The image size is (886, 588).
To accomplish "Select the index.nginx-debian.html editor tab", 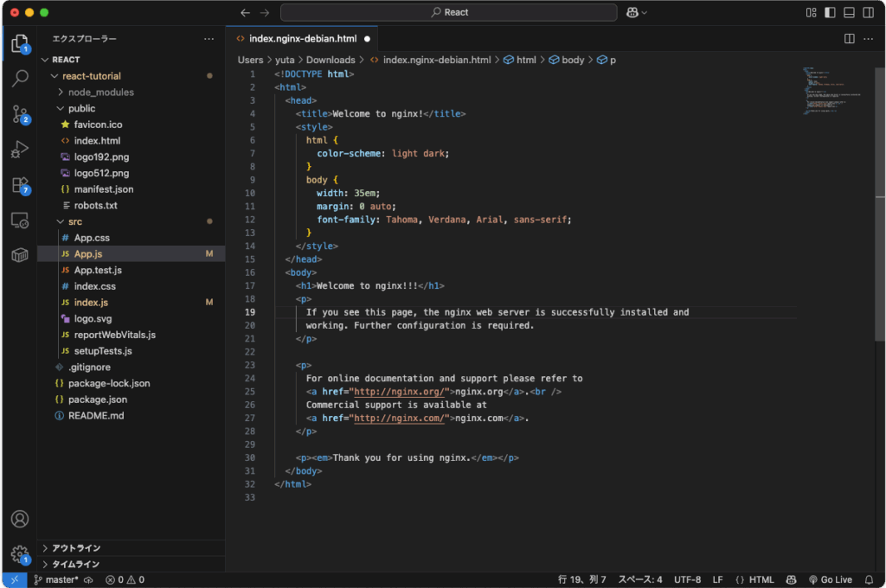I will pos(303,38).
